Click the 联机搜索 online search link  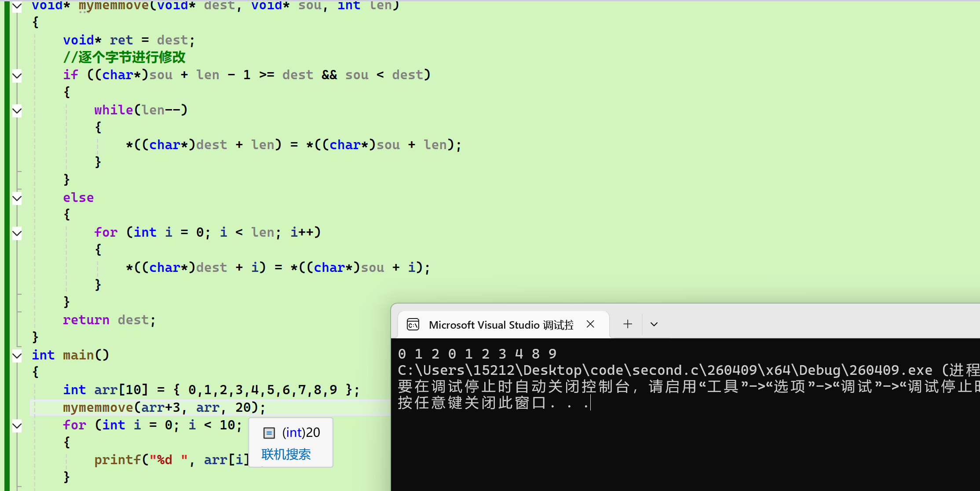tap(286, 454)
